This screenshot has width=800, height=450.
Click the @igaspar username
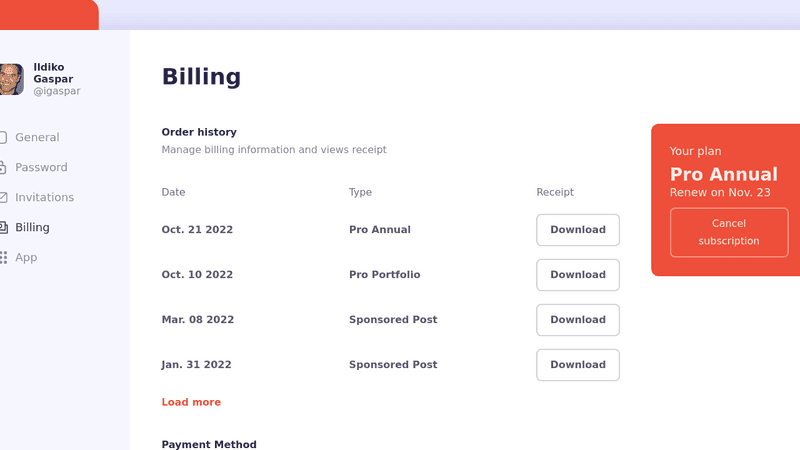(x=57, y=91)
